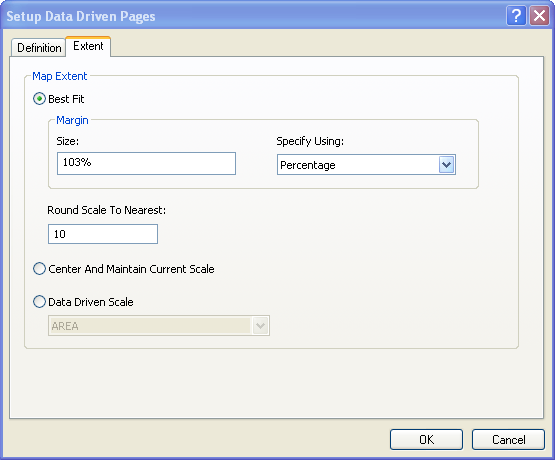
Task: Click the dialog title bar text
Action: tap(81, 17)
